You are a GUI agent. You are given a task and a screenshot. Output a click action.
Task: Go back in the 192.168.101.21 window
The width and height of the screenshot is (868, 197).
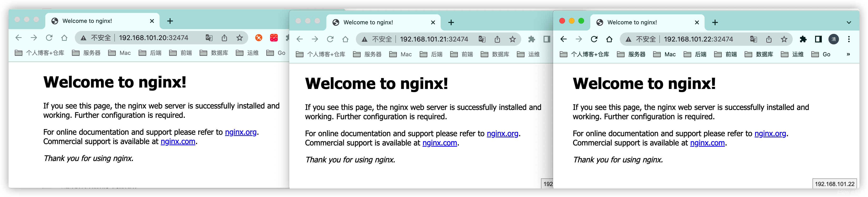tap(300, 39)
